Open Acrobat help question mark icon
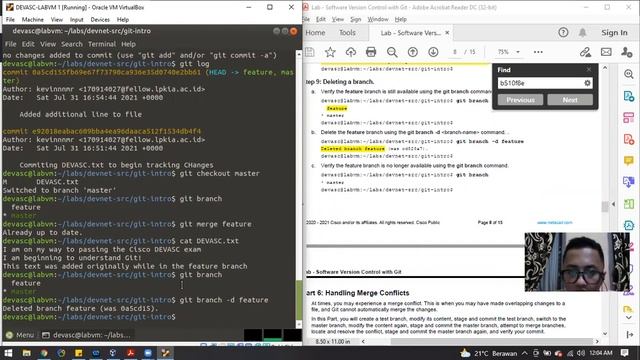This screenshot has width=640, height=360. tap(563, 32)
